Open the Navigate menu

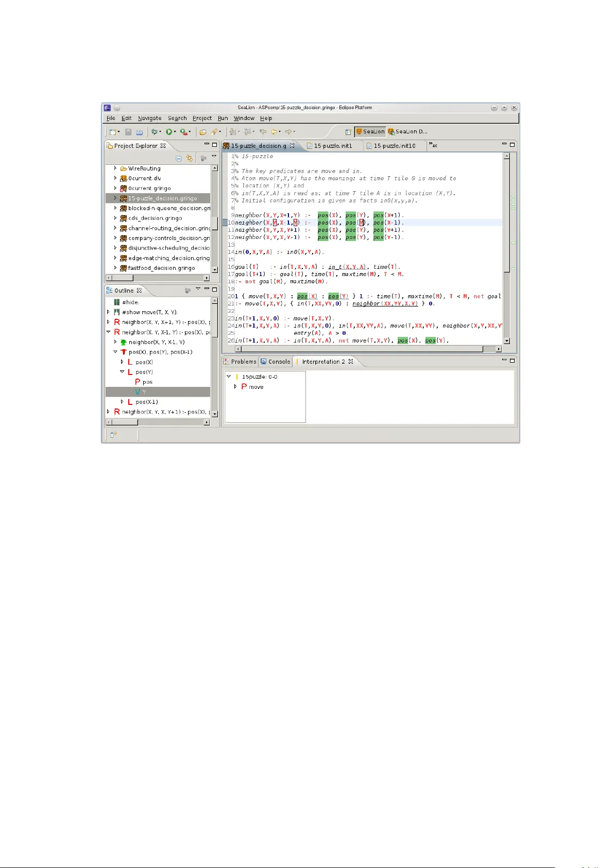point(149,118)
